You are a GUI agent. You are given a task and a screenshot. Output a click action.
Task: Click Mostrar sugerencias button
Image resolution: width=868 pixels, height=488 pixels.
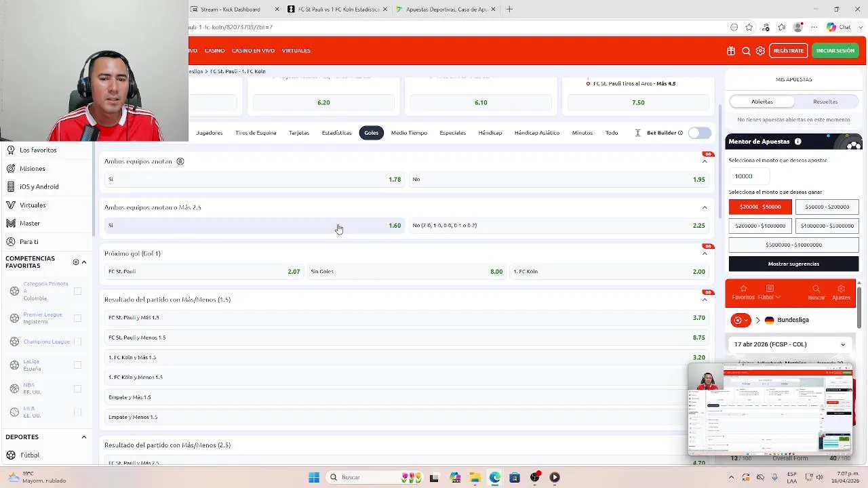pyautogui.click(x=793, y=264)
